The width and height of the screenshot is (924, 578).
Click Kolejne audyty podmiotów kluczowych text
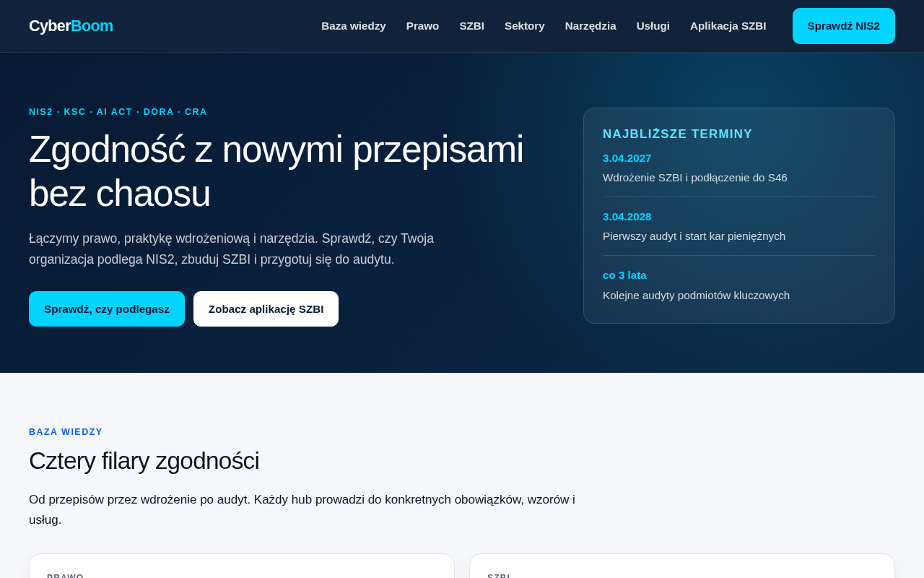tap(696, 295)
